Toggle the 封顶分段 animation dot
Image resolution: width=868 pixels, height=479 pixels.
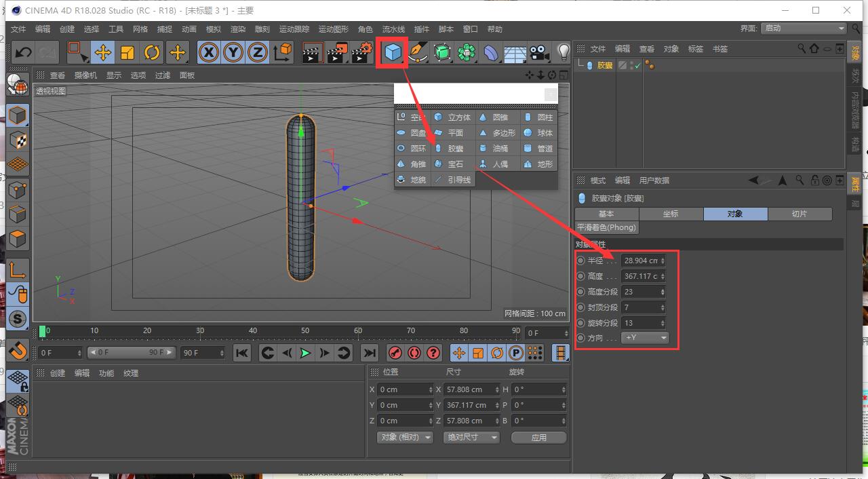click(580, 307)
